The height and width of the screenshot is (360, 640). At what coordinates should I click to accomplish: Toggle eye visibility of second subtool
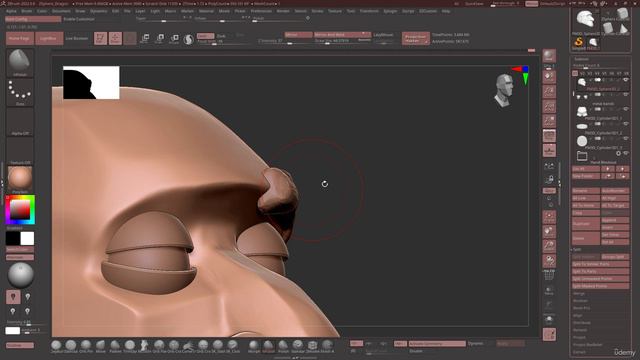[626, 95]
